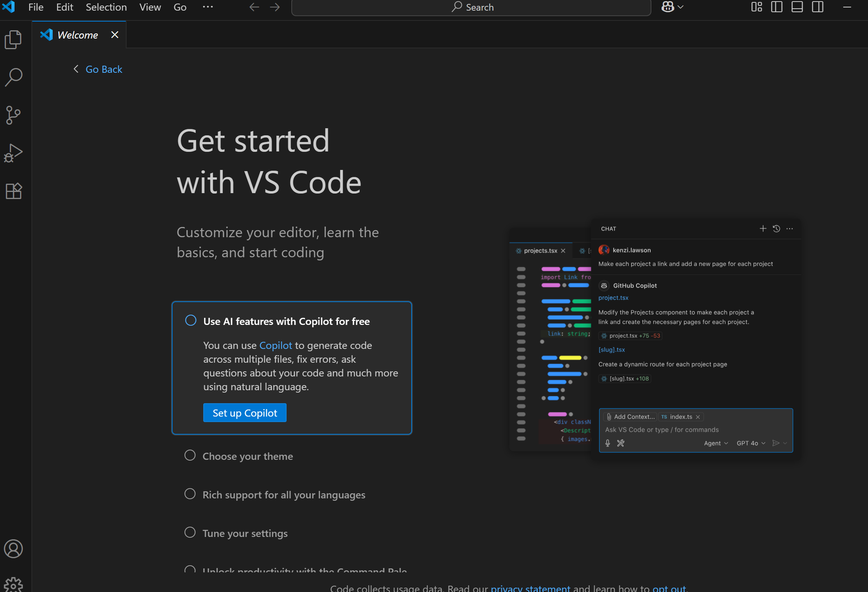Image resolution: width=868 pixels, height=592 pixels.
Task: Click the Go Back link
Action: coord(104,69)
